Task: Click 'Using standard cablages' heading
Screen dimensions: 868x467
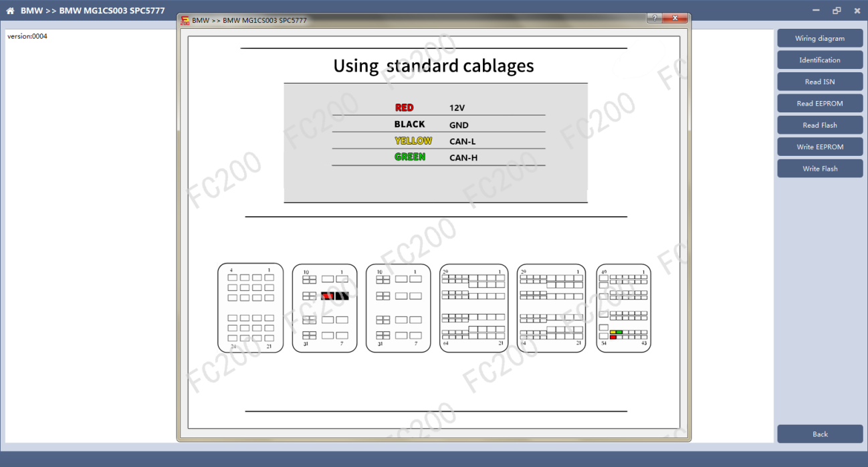Action: click(433, 66)
